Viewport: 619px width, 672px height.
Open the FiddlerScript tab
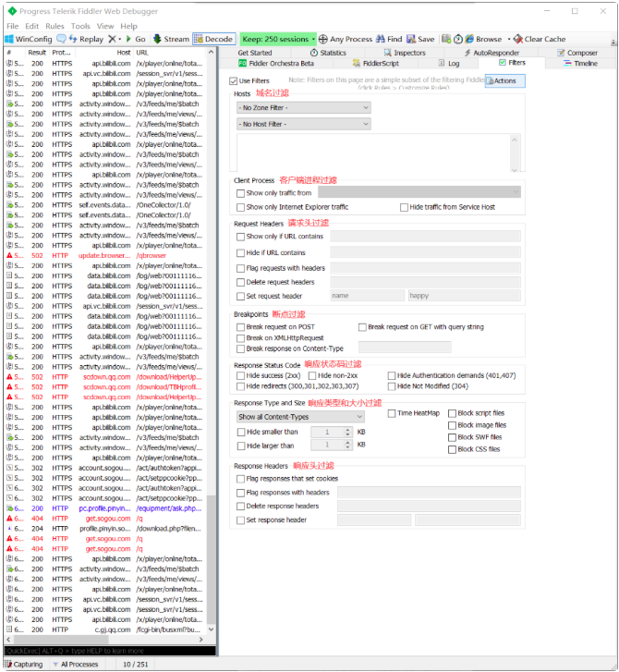[x=376, y=64]
